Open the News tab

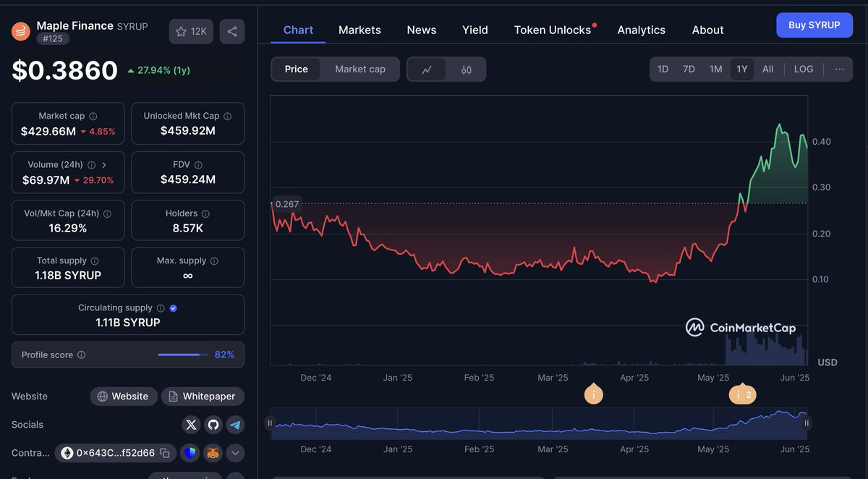tap(422, 30)
